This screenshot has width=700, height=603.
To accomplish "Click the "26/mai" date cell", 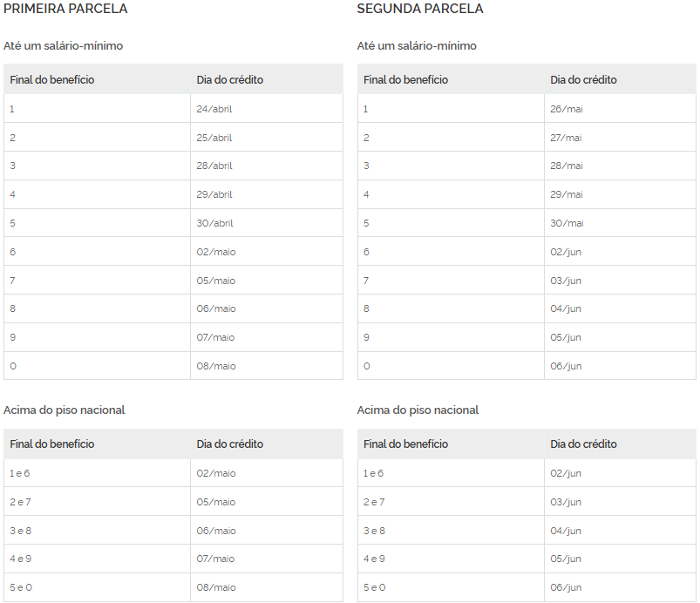I will click(566, 109).
